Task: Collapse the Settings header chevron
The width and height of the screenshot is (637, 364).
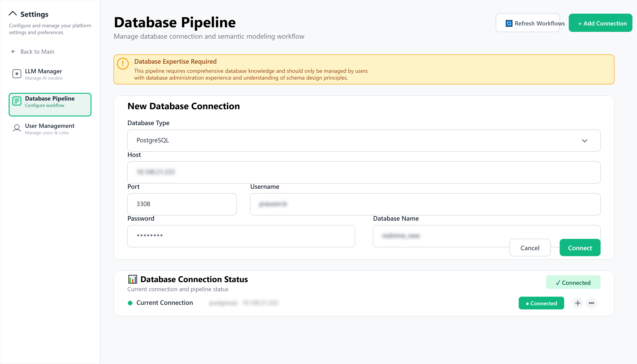Action: click(x=13, y=14)
